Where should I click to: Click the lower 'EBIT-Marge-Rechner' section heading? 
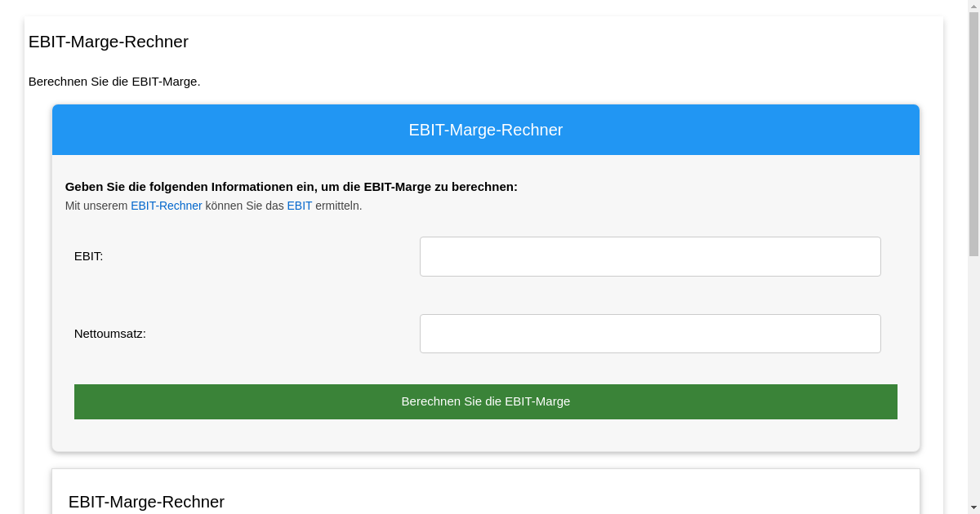[x=147, y=502]
